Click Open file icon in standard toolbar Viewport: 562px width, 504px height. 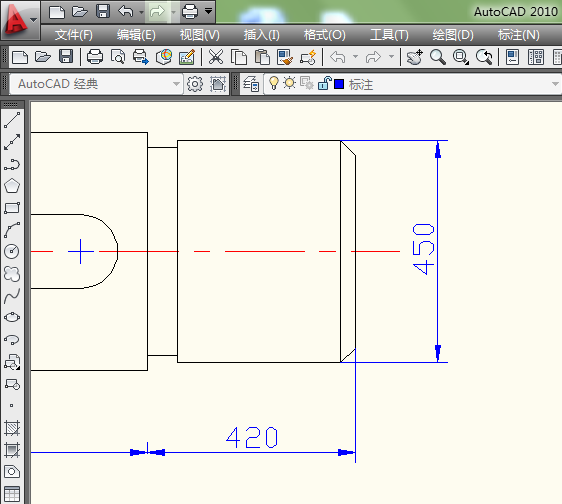pos(43,57)
